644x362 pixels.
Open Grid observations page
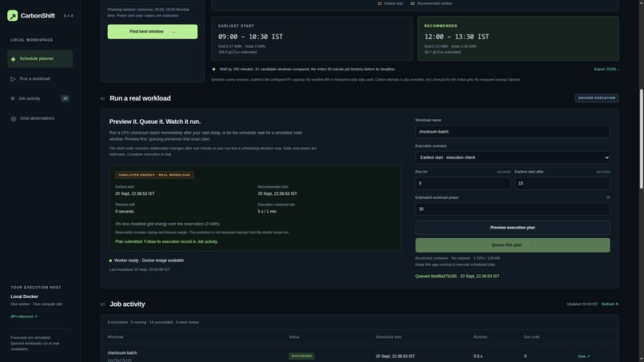40,118
